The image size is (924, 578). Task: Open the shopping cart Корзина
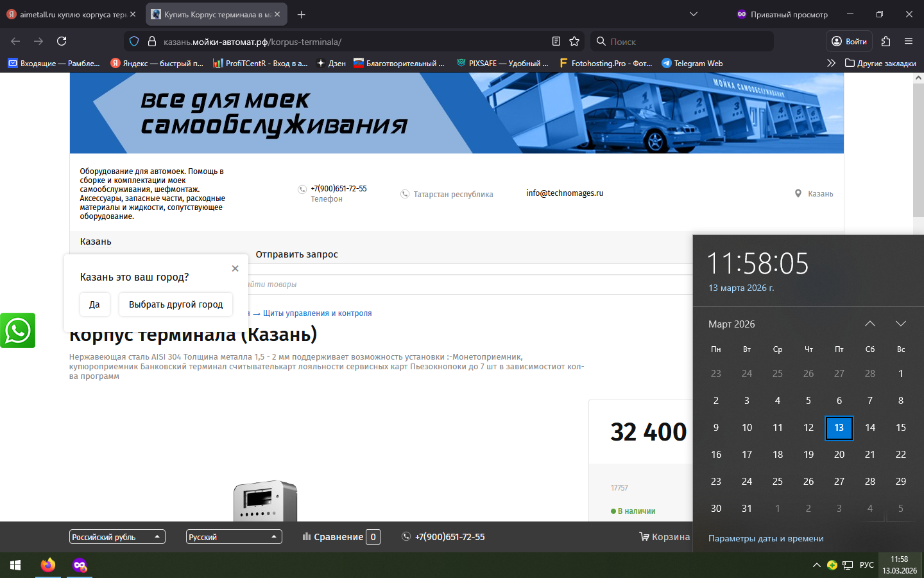point(664,537)
